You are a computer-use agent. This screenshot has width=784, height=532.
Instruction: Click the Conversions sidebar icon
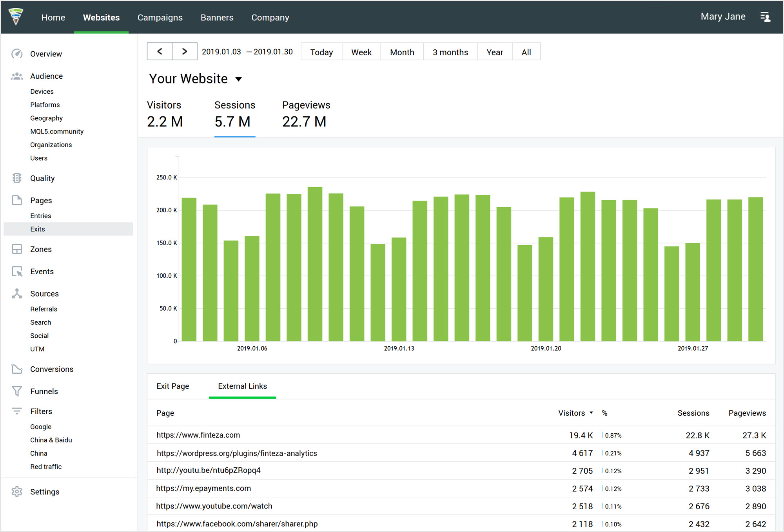coord(16,368)
